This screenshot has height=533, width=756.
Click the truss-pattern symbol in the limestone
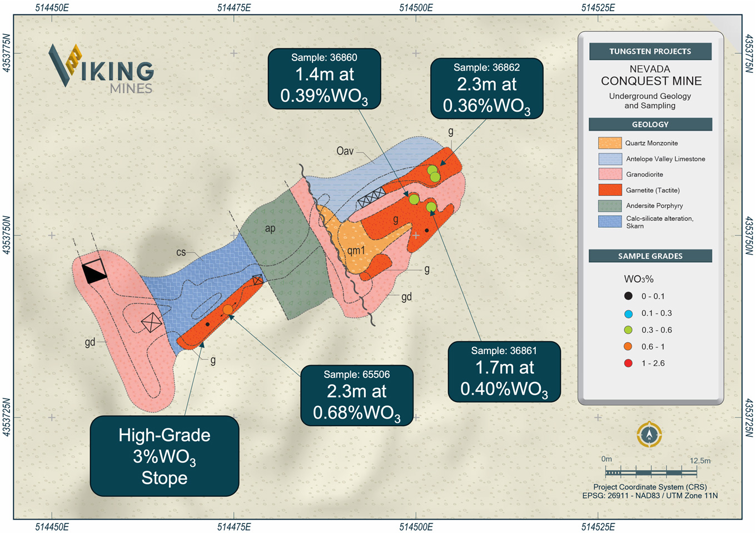tap(371, 197)
